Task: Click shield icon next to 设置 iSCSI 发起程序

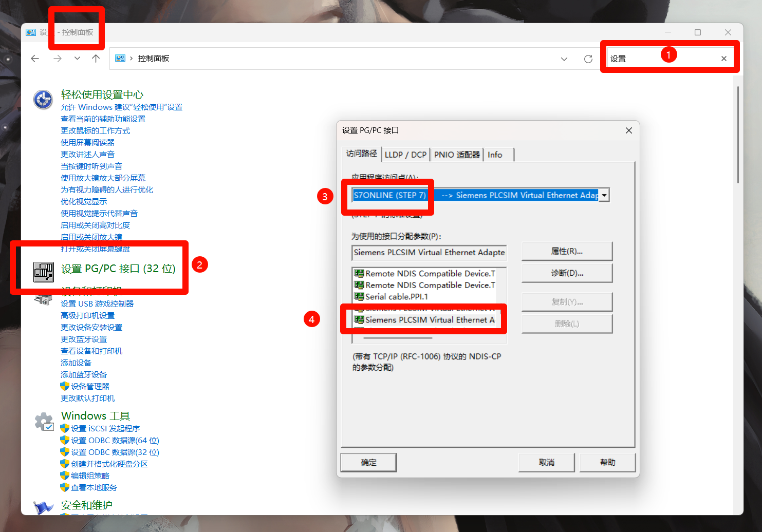Action: click(65, 428)
